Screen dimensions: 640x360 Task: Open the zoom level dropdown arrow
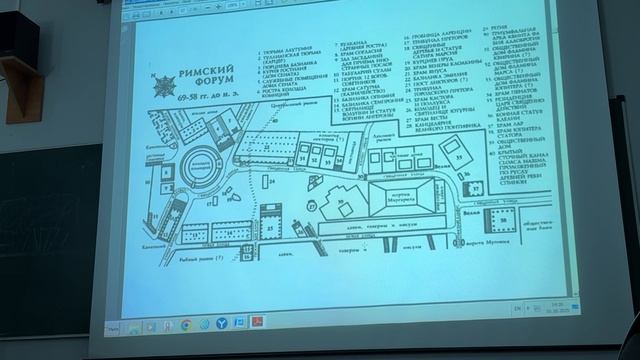tap(243, 4)
